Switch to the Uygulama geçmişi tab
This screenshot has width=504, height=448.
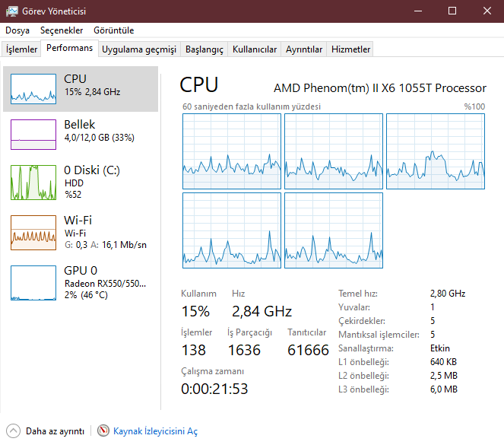pos(139,49)
